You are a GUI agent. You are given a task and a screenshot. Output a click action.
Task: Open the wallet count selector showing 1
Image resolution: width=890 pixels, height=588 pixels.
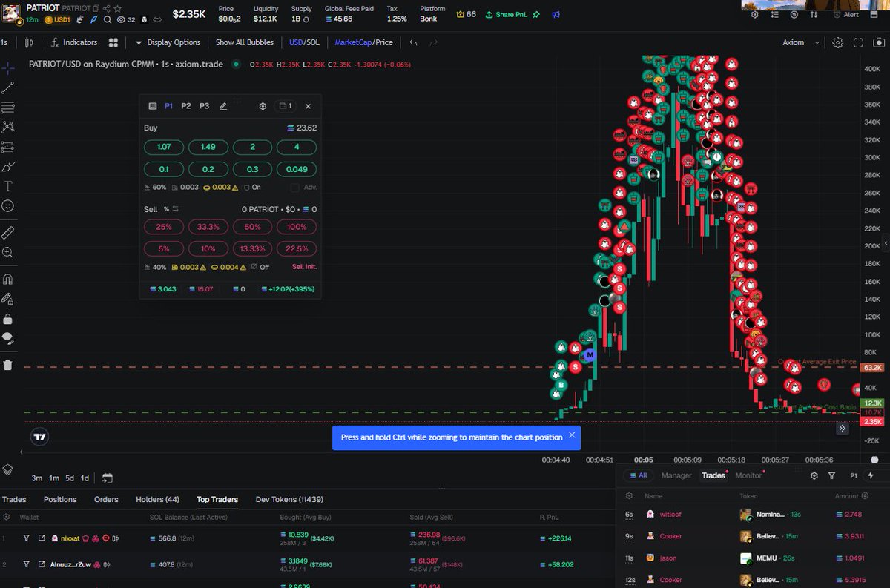point(286,106)
